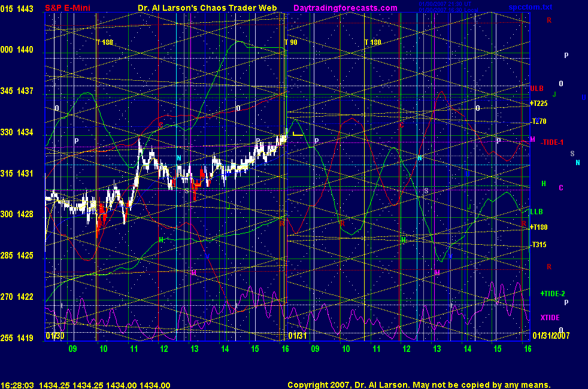Select the 16:28:03 timestamp at bottom
Viewport: 588px width, 389px height.
pyautogui.click(x=17, y=385)
